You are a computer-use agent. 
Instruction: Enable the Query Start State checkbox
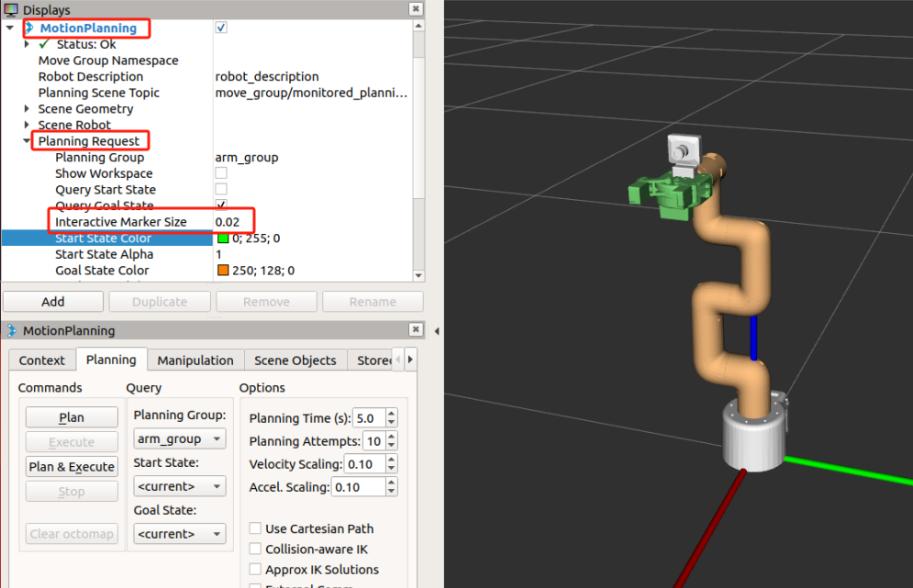pos(221,189)
